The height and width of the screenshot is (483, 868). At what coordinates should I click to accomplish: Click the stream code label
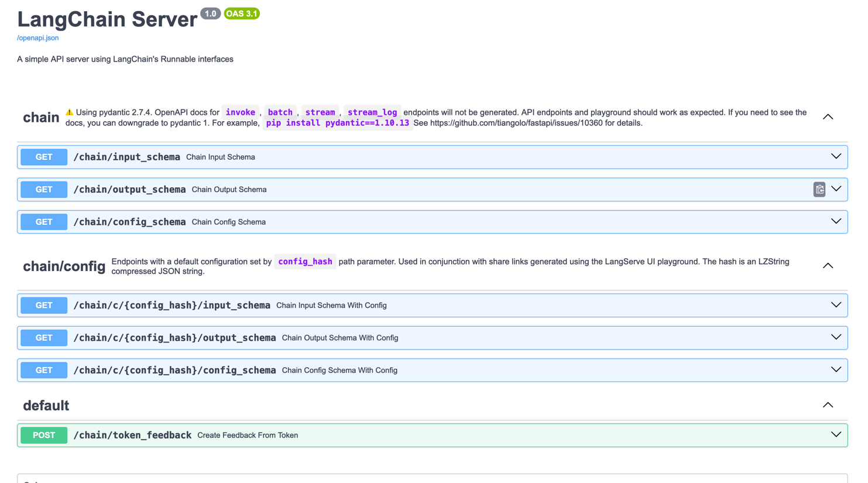pos(320,112)
